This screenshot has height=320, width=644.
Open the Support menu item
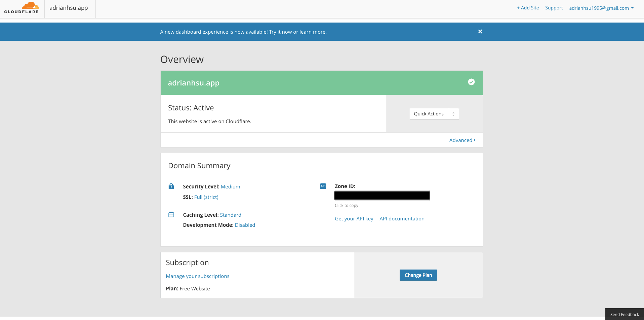click(554, 7)
